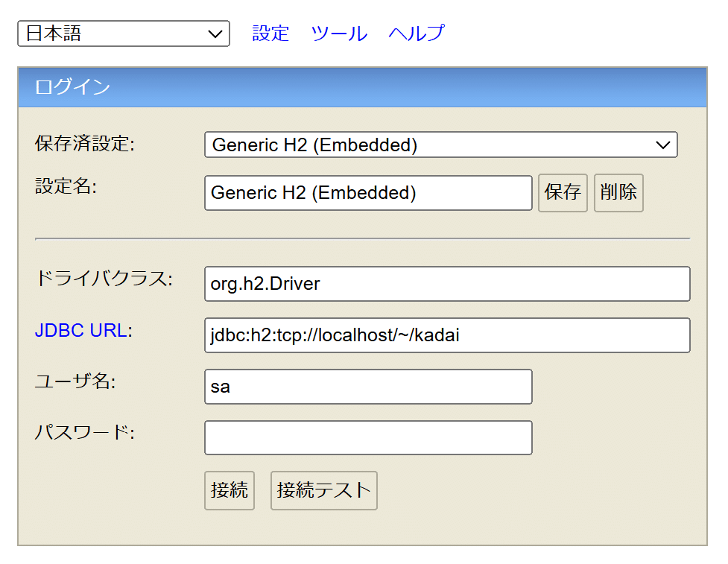Select the sa text in username
This screenshot has width=728, height=564.
pos(216,387)
